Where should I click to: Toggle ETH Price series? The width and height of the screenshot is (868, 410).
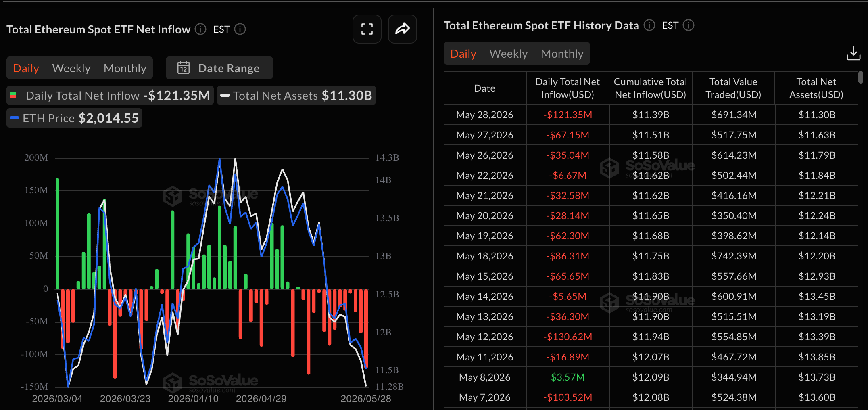coord(74,118)
